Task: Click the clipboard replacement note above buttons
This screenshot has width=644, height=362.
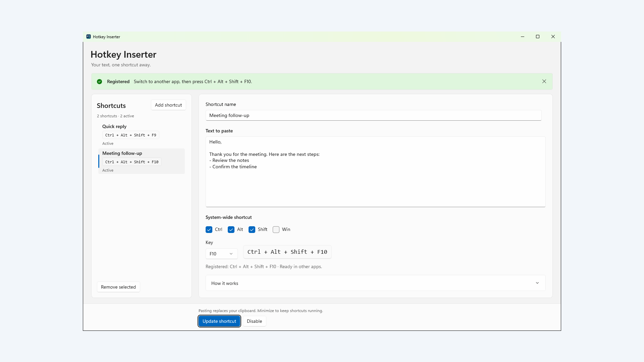Action: click(x=261, y=311)
